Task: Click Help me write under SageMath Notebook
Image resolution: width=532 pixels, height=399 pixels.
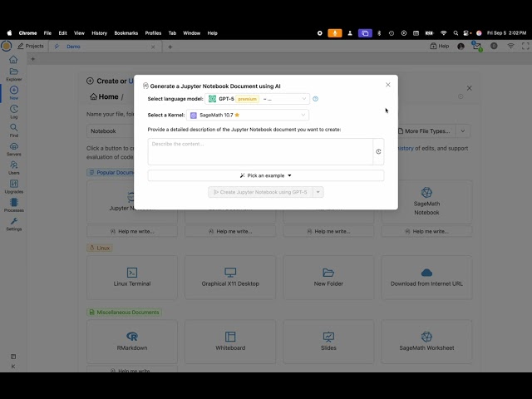Action: tap(426, 231)
